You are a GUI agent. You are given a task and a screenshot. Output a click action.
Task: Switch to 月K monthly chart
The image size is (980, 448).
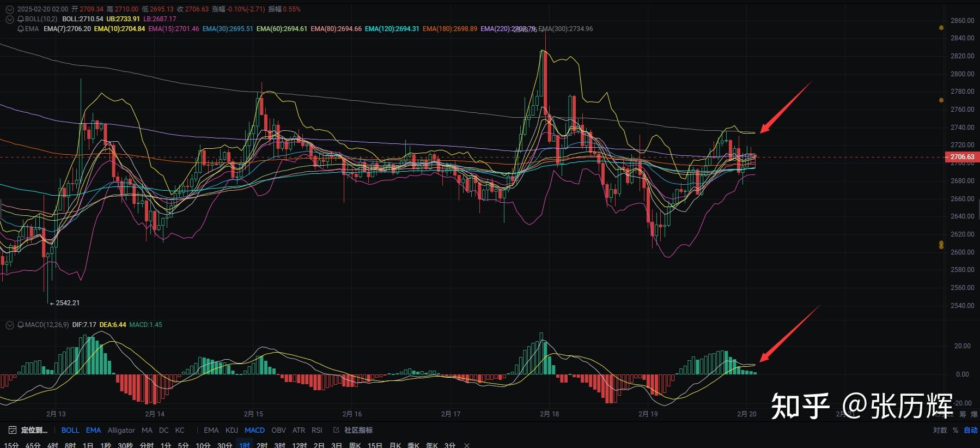tap(395, 445)
